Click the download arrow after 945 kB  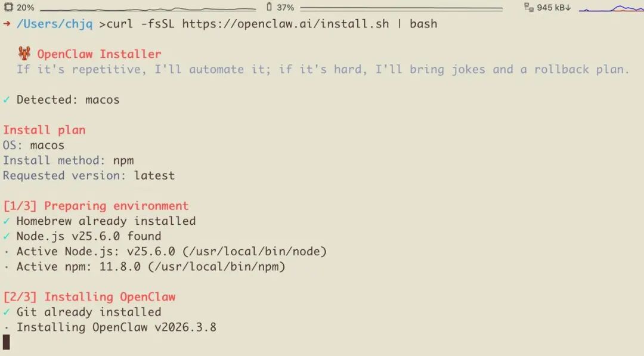coord(568,8)
